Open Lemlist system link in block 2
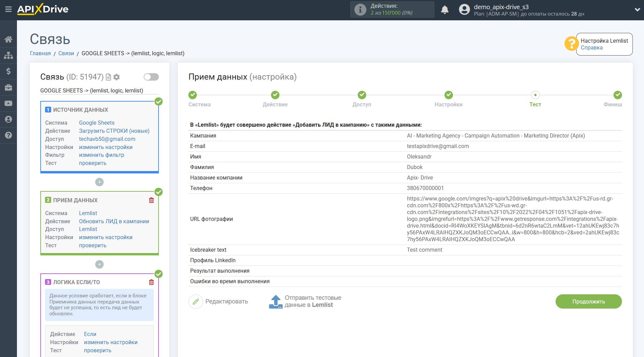The width and height of the screenshot is (644, 357). click(x=88, y=213)
